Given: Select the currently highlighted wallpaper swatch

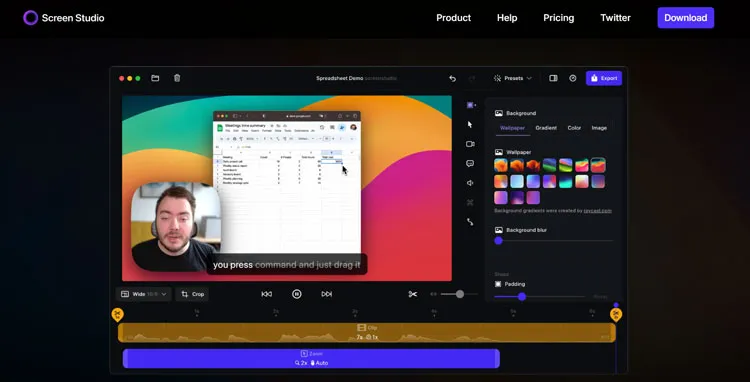Looking at the screenshot, I should point(598,165).
